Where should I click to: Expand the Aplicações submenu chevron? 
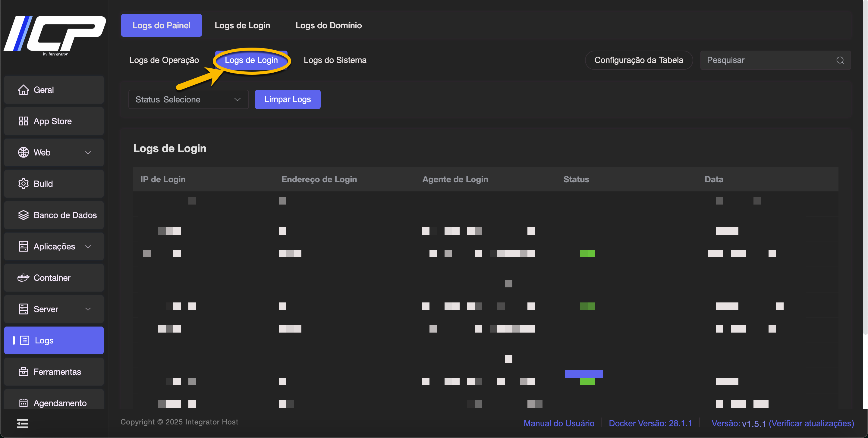[x=88, y=246]
